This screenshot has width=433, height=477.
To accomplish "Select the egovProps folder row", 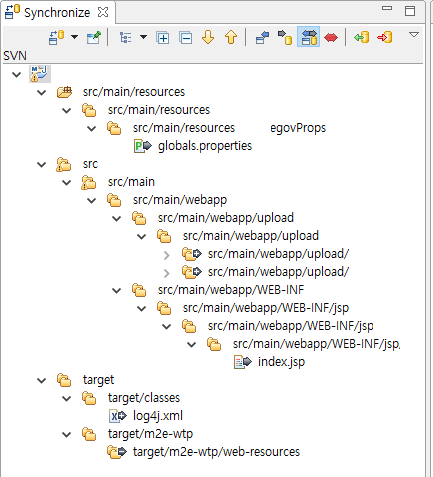I will 229,128.
